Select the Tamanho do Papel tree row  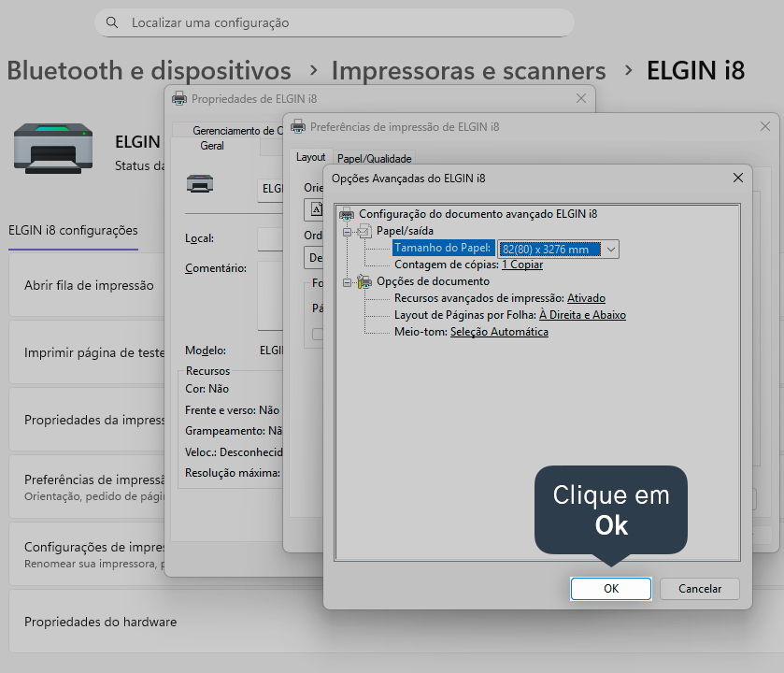click(x=443, y=248)
